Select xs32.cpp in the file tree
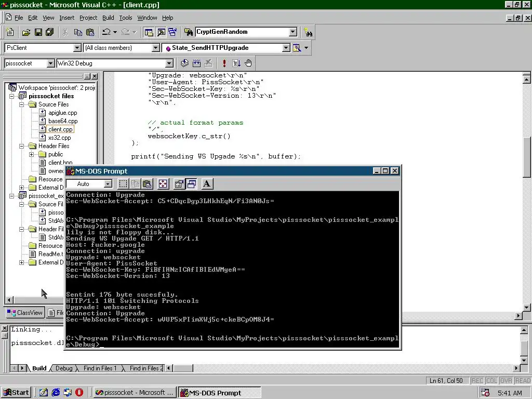The image size is (532, 399). 60,138
